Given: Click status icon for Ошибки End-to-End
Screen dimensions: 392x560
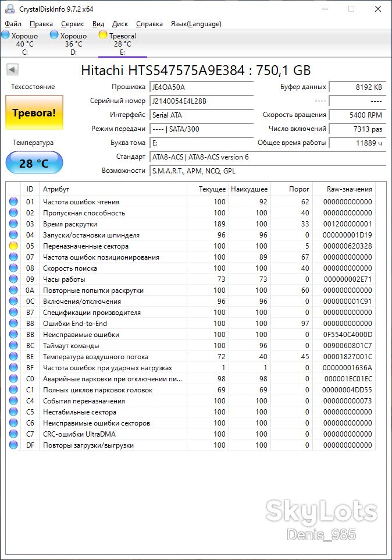Looking at the screenshot, I should tap(13, 323).
